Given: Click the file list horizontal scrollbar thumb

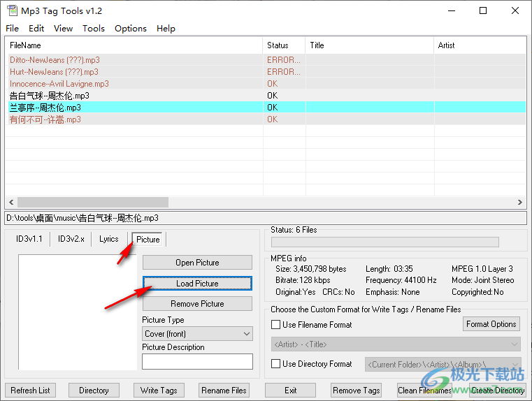Looking at the screenshot, I should click(93, 203).
